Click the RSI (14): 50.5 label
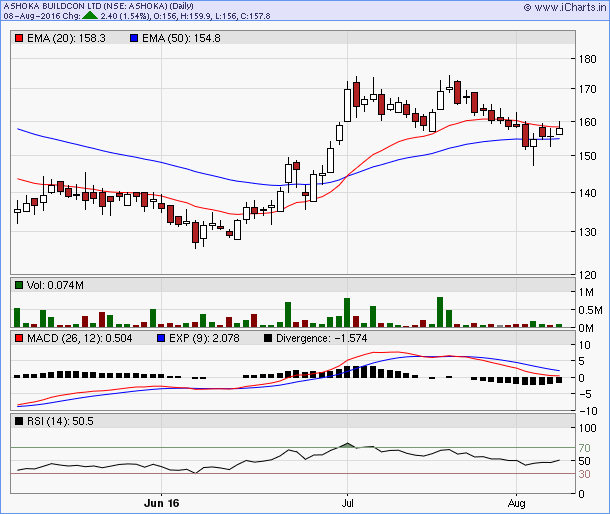Image resolution: width=610 pixels, height=514 pixels. click(60, 421)
